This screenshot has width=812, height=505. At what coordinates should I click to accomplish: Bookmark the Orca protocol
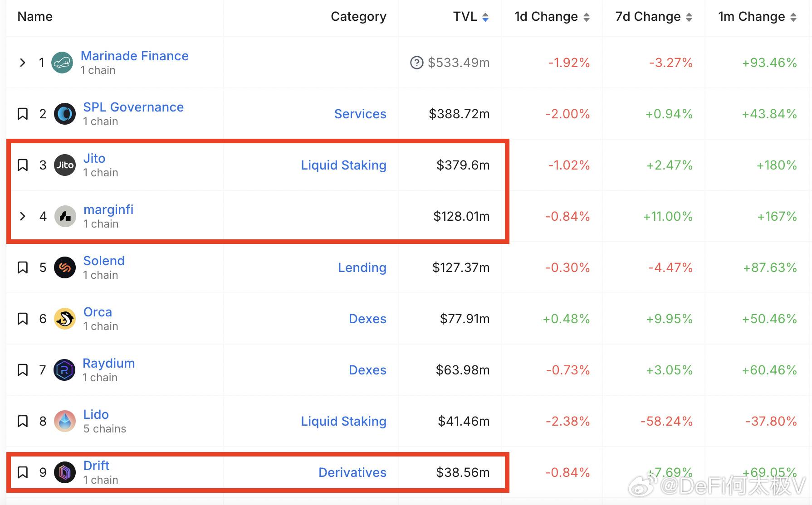click(x=23, y=319)
